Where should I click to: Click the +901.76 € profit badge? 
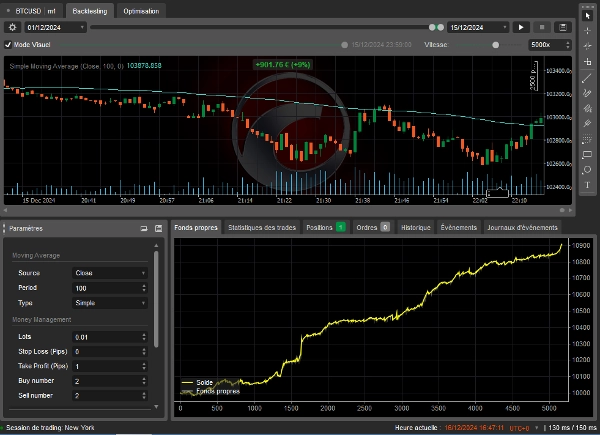(283, 65)
